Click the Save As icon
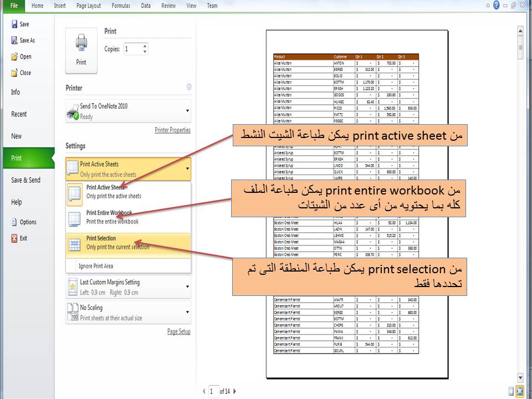The width and height of the screenshot is (532, 399). coord(14,40)
